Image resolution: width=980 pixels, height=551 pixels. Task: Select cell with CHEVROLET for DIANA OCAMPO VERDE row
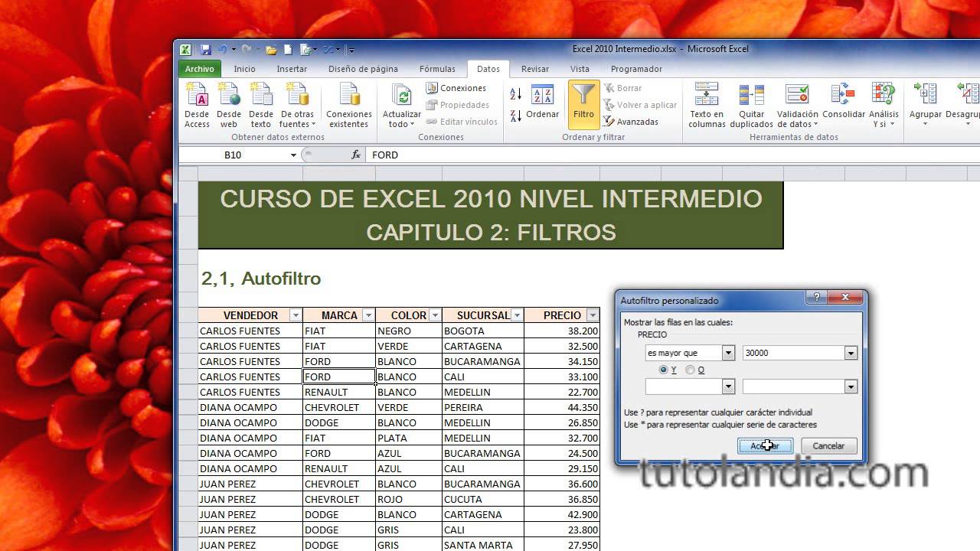339,407
